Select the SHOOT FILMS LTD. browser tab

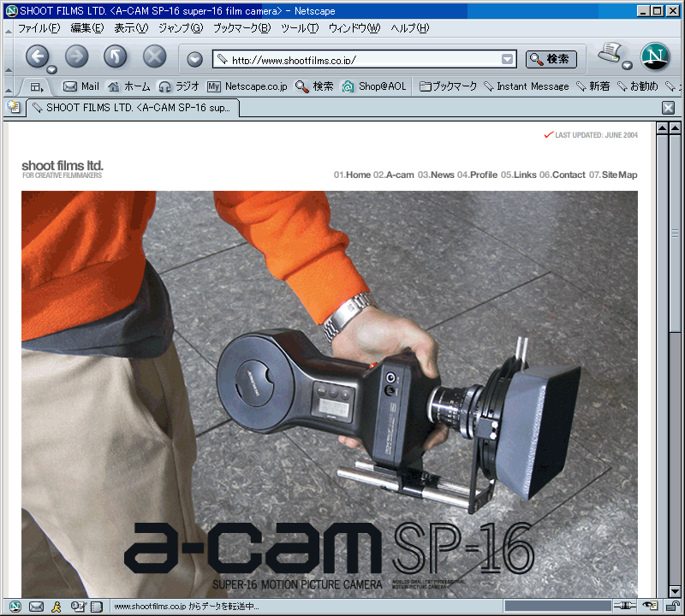coord(133,108)
